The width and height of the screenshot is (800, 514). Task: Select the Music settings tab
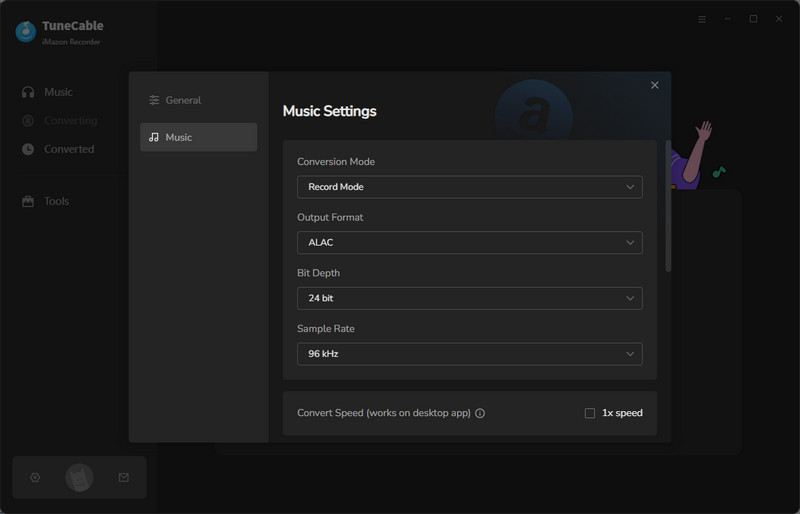[198, 137]
